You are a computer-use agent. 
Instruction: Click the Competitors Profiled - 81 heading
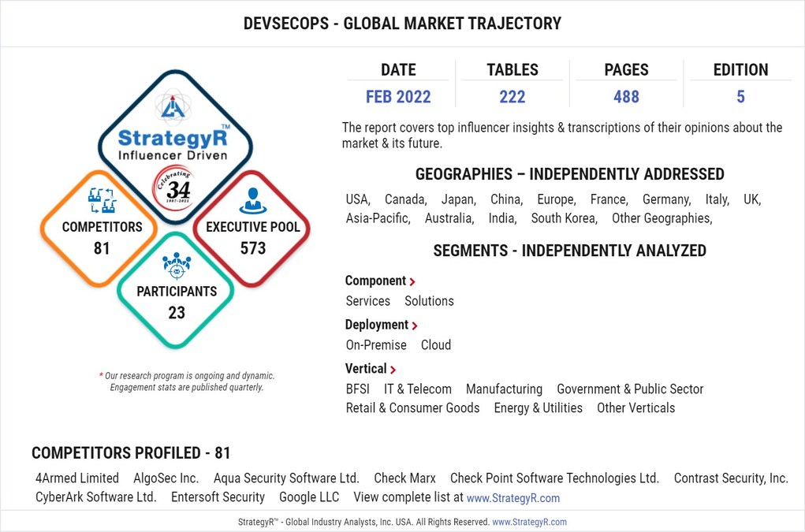tap(131, 453)
